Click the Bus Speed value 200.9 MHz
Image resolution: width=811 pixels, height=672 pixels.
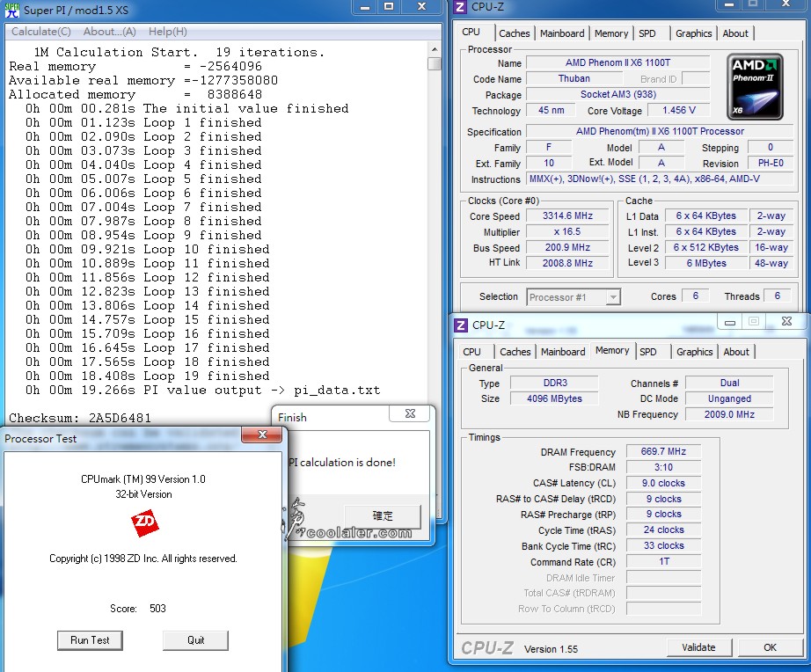(x=567, y=247)
